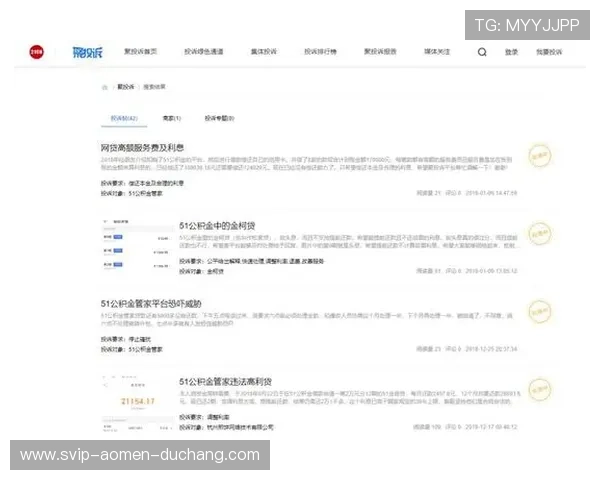The height and width of the screenshot is (480, 600).
Task: Open the 投诉排行榜 nav item
Action: pos(320,51)
